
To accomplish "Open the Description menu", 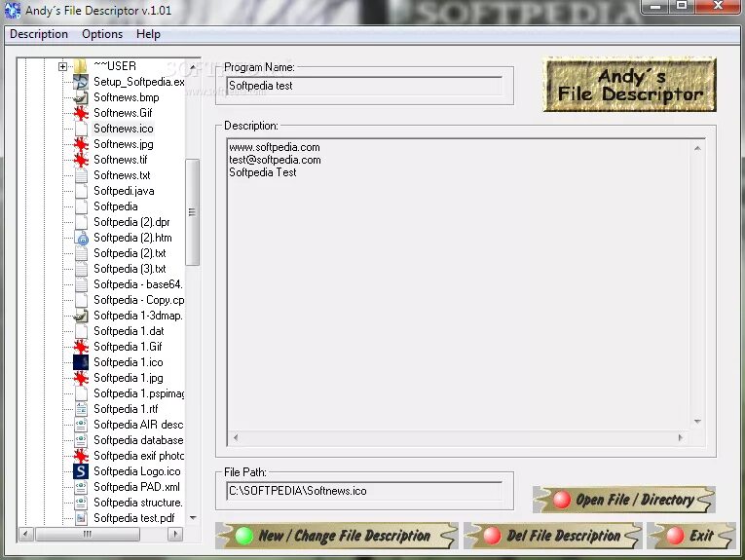I will pos(39,34).
